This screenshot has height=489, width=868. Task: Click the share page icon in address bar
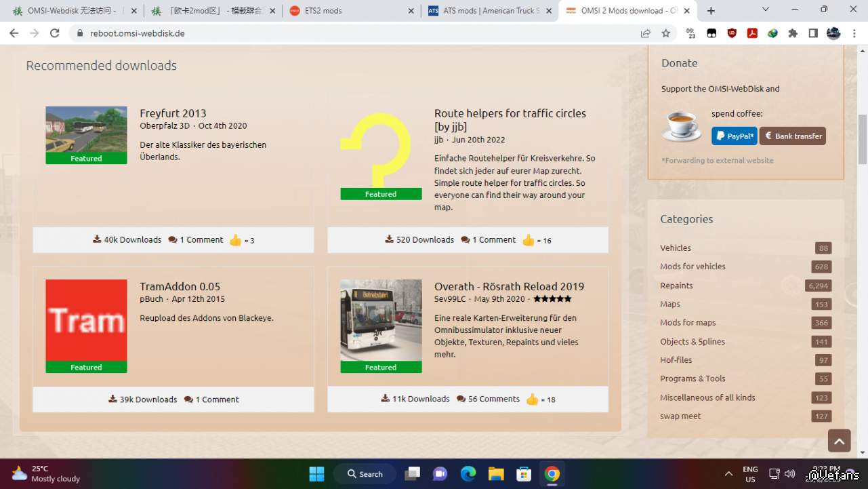(645, 33)
